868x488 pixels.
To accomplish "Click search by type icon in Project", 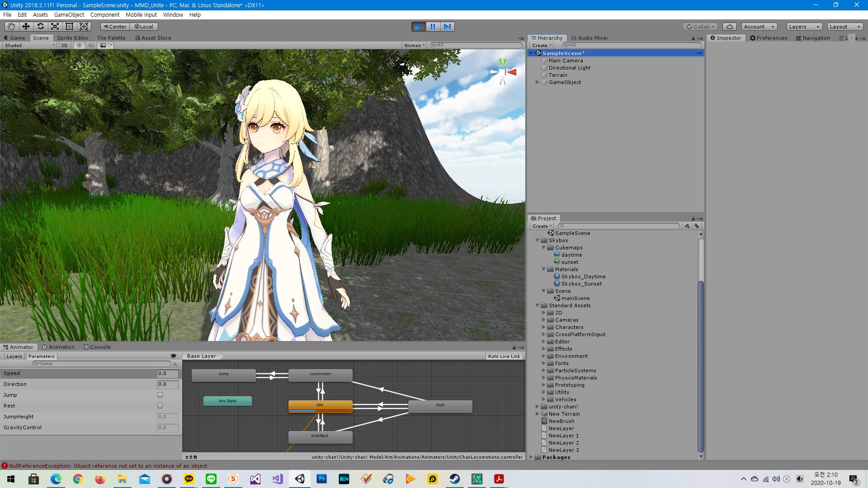I will [687, 226].
